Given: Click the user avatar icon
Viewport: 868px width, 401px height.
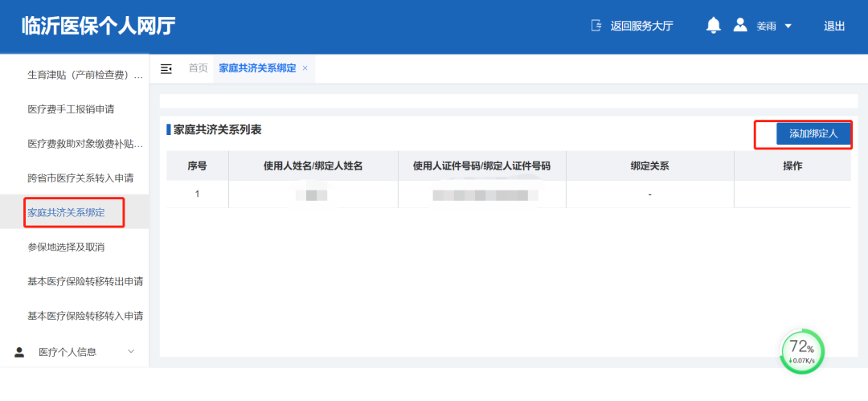Looking at the screenshot, I should tap(740, 26).
